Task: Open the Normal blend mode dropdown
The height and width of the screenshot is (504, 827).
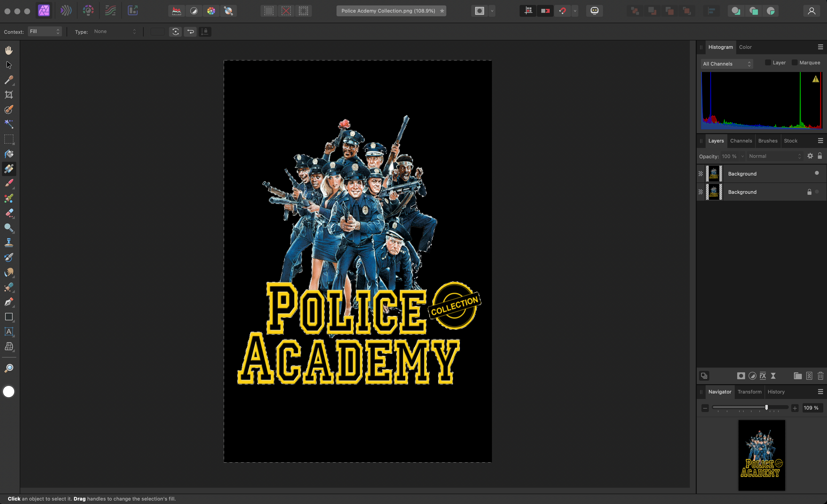Action: 775,156
